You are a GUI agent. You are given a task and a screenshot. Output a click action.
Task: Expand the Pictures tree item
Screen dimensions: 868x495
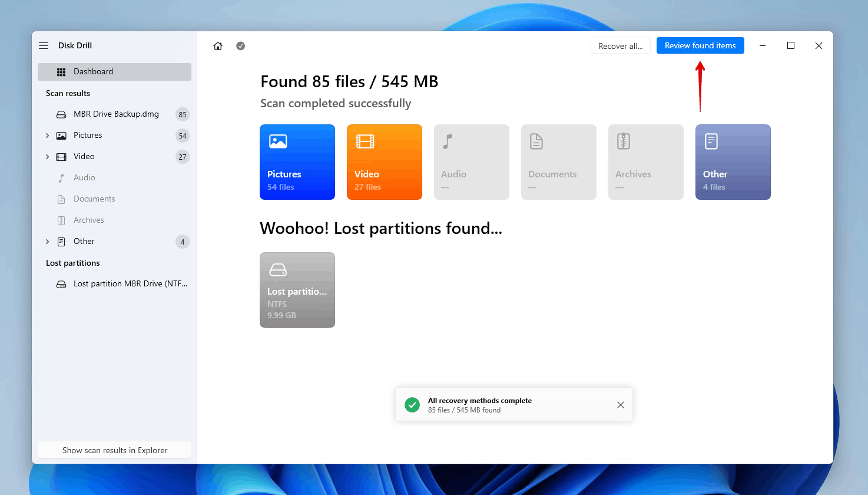[x=48, y=136]
